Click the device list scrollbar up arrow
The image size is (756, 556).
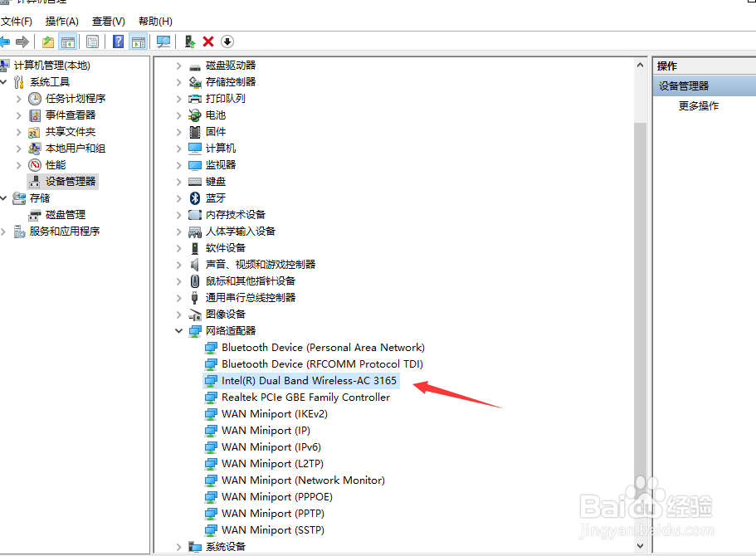[640, 65]
